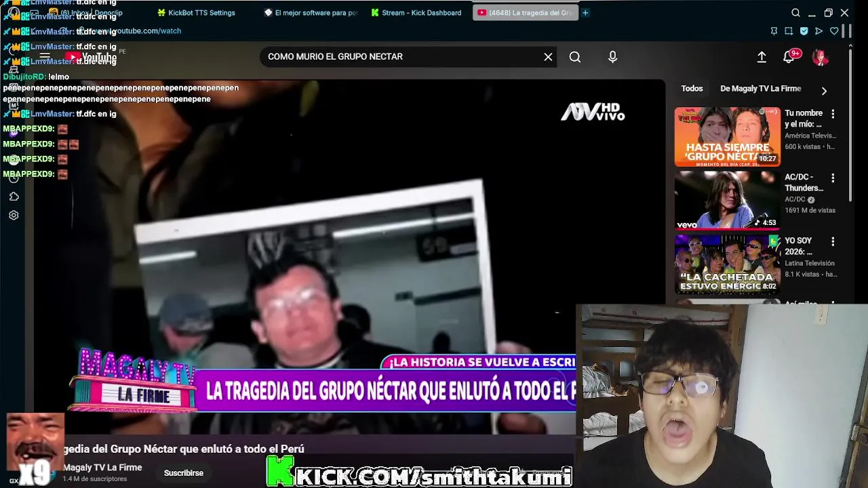The image size is (868, 488).
Task: Open the AC/DC verified channel name
Action: pos(799,200)
